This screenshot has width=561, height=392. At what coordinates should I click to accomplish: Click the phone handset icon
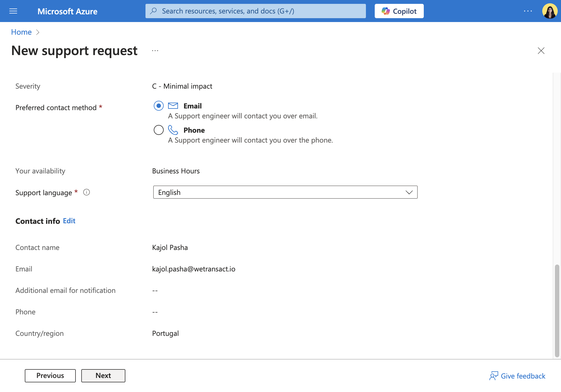[x=173, y=130]
